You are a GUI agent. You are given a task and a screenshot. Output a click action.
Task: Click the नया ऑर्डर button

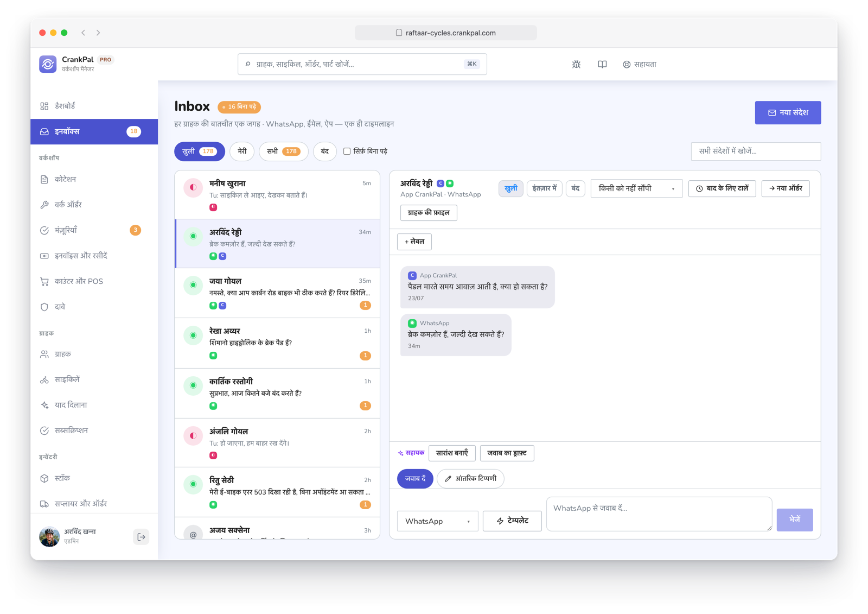(785, 188)
